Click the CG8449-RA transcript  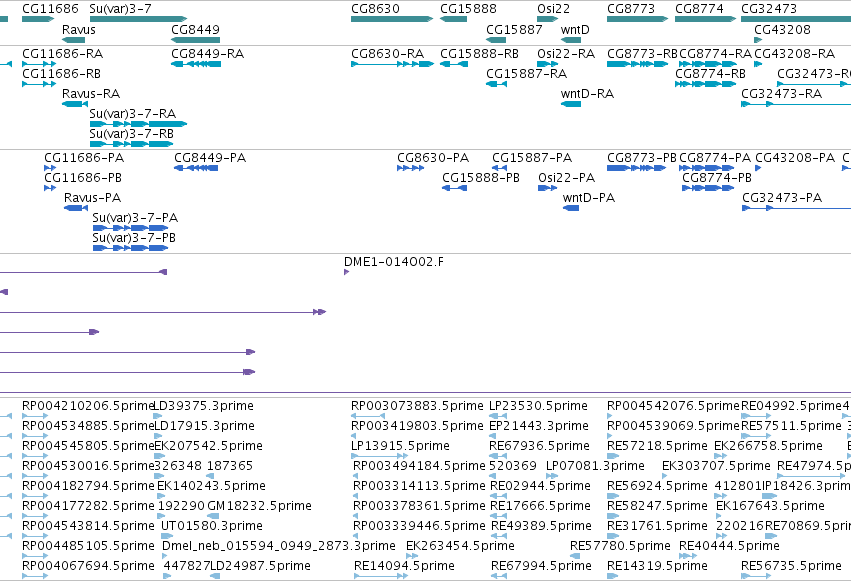click(196, 64)
